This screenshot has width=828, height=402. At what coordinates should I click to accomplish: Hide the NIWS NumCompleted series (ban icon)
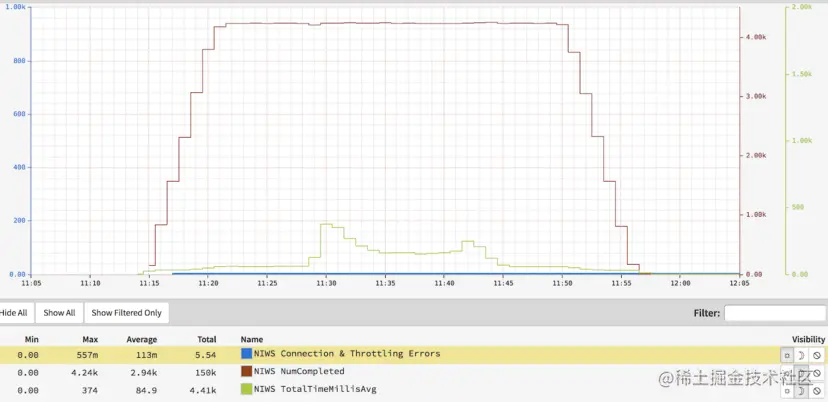816,373
